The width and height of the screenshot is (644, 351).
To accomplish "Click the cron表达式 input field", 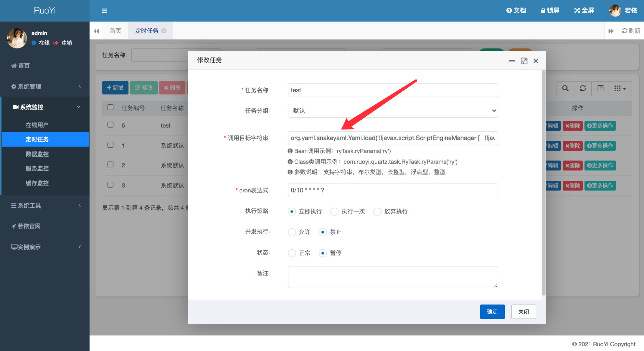I will [x=392, y=191].
